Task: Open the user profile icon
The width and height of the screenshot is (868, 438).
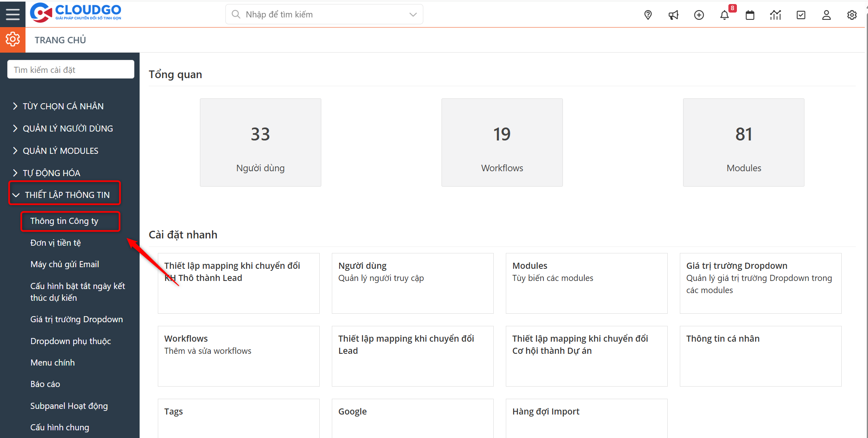Action: tap(826, 15)
